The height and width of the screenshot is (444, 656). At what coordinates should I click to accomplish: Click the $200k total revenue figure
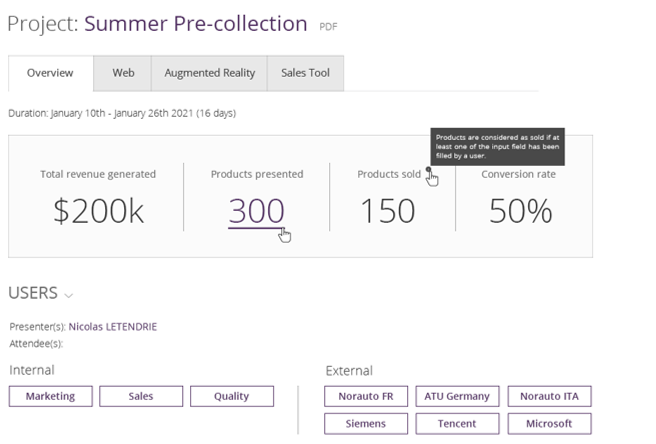point(98,210)
